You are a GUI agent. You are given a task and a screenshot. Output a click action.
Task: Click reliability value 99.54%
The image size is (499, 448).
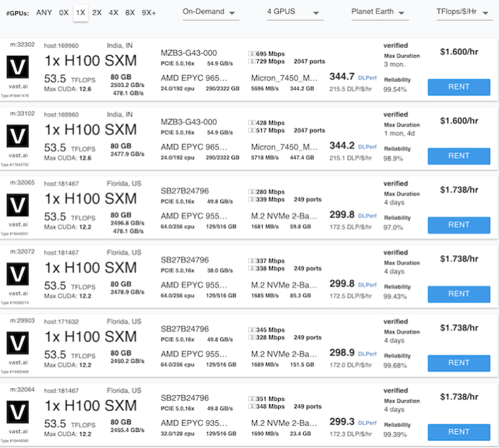395,90
